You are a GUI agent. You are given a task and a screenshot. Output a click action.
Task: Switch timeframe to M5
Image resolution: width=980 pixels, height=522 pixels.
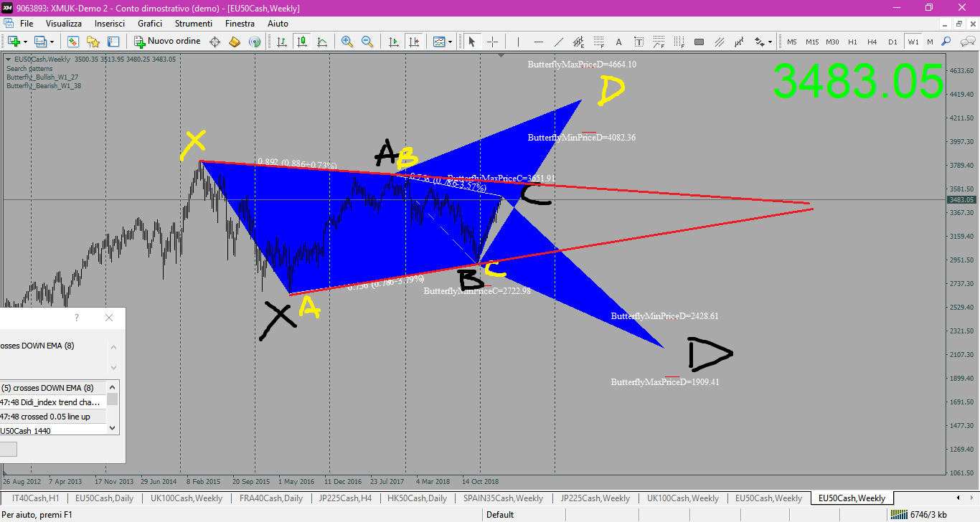[x=792, y=42]
